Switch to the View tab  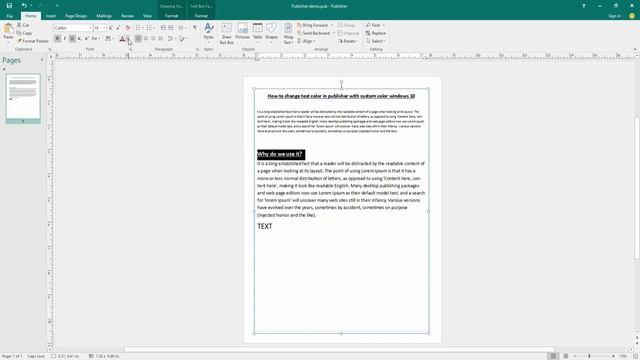(x=147, y=16)
